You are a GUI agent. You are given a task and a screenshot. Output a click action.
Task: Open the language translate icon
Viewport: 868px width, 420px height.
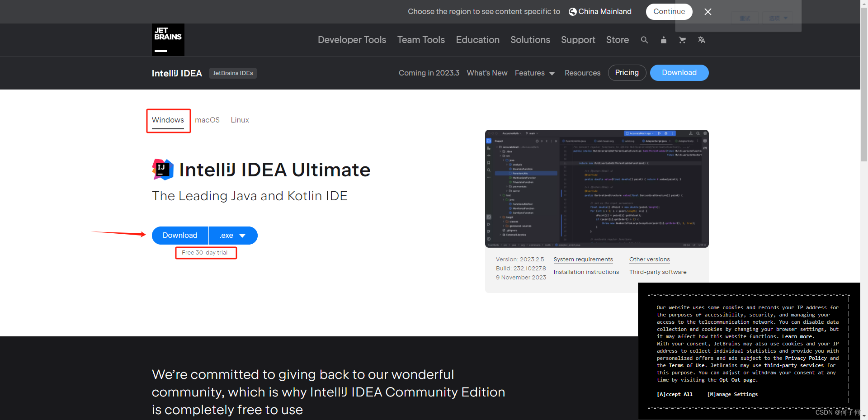click(702, 40)
